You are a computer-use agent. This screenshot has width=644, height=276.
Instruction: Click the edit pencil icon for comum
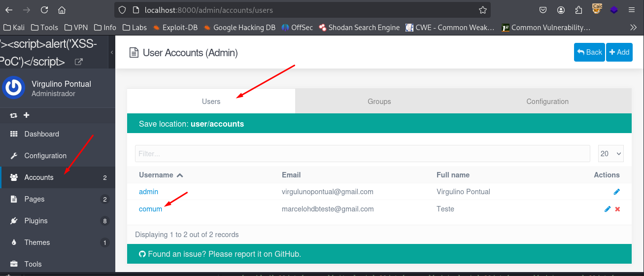pos(608,209)
